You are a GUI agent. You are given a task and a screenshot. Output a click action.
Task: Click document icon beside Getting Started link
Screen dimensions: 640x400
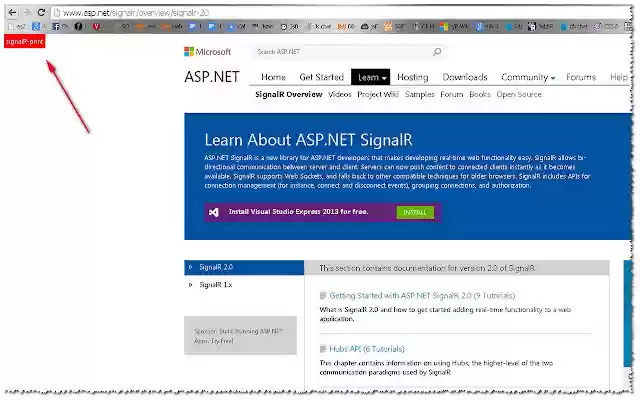323,296
